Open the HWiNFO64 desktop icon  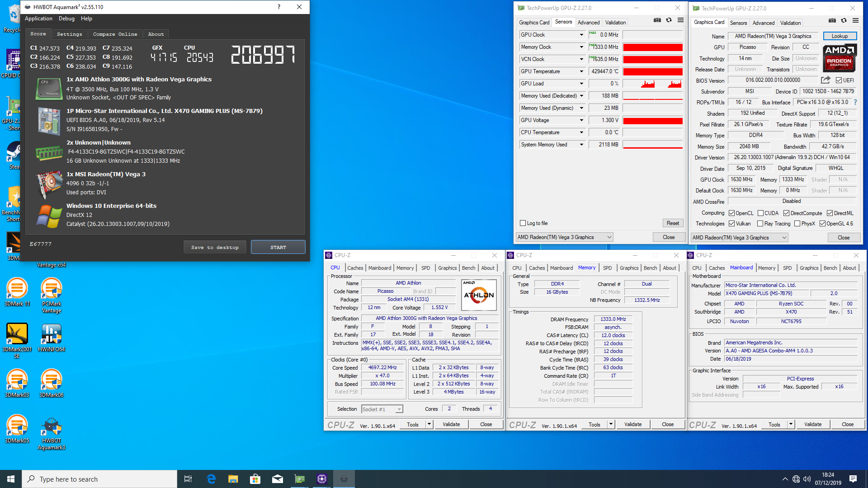coord(52,338)
